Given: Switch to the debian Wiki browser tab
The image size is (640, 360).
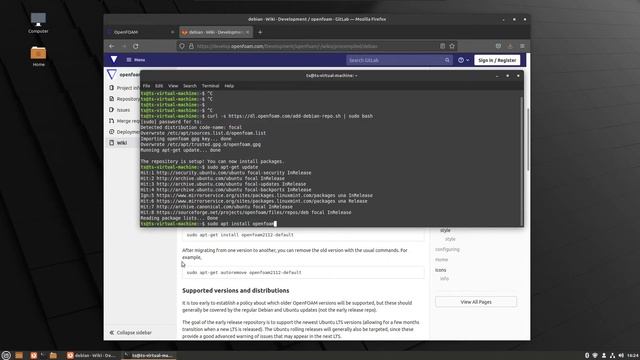Looking at the screenshot, I should (x=216, y=32).
